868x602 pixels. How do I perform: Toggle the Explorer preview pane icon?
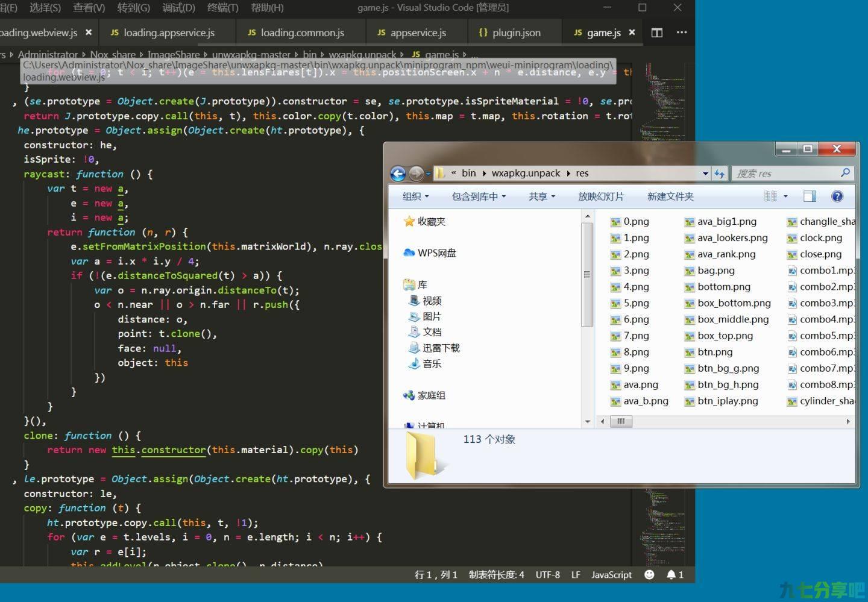click(810, 196)
